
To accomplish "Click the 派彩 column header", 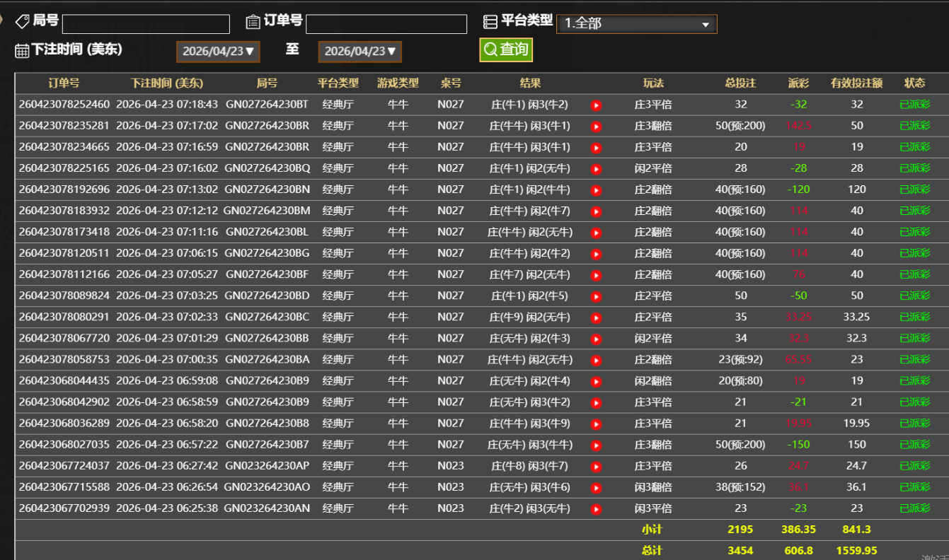I will (x=798, y=83).
